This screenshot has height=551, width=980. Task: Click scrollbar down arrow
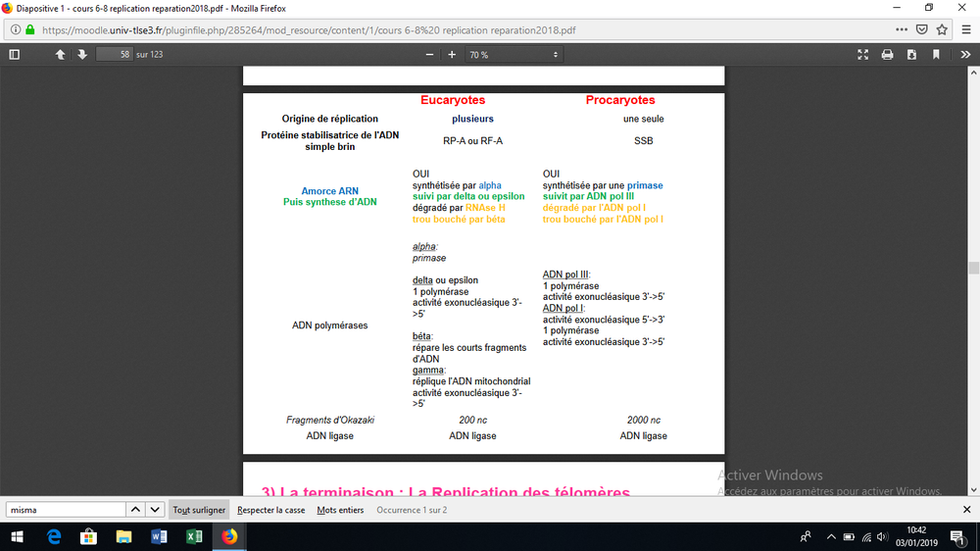coord(974,490)
